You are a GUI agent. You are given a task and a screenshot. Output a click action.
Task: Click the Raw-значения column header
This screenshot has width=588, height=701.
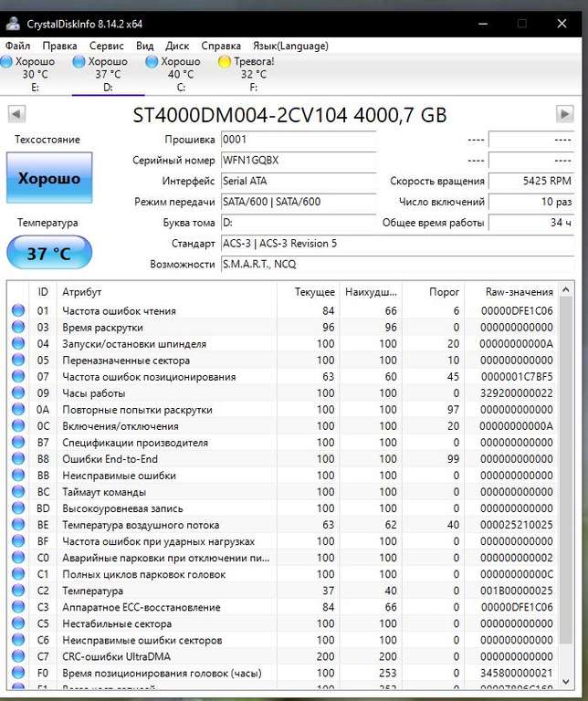511,292
